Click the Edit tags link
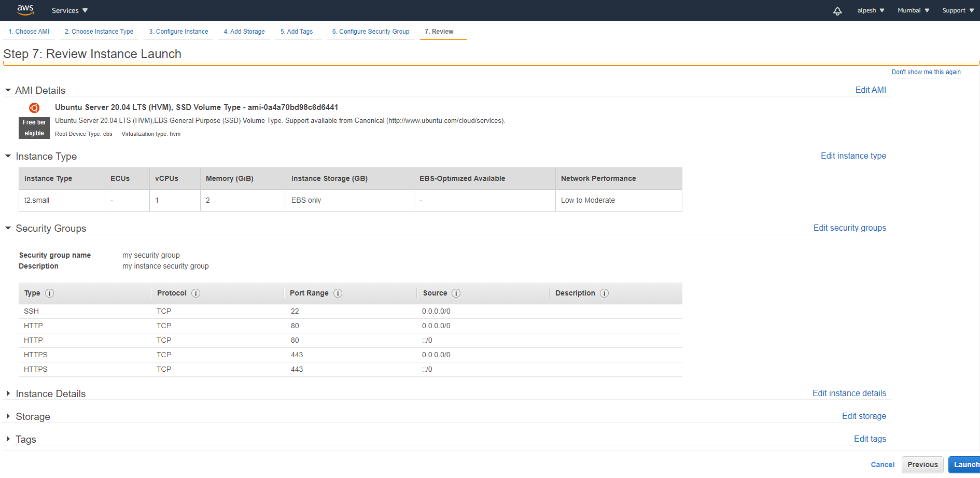980x478 pixels. click(870, 439)
